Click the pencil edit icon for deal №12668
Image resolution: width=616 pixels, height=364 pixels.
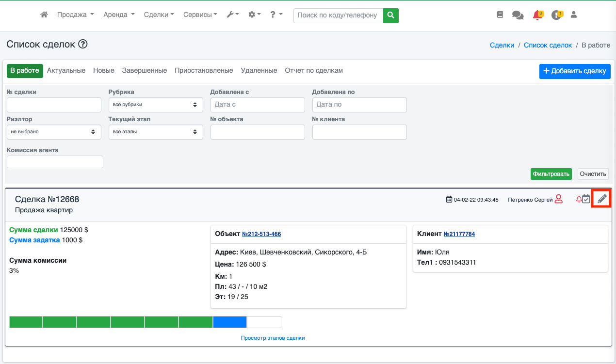pos(602,199)
